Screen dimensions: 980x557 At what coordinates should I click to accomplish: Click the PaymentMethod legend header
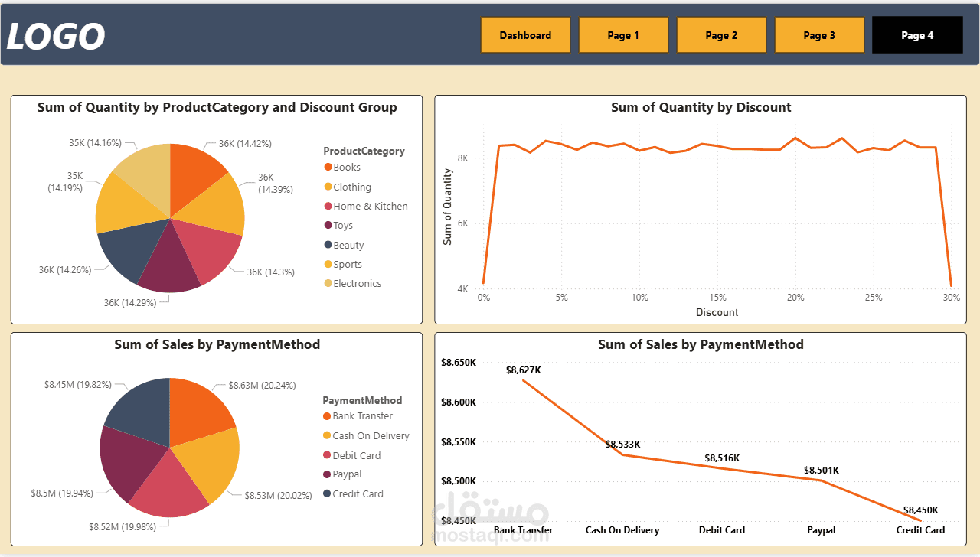(362, 401)
